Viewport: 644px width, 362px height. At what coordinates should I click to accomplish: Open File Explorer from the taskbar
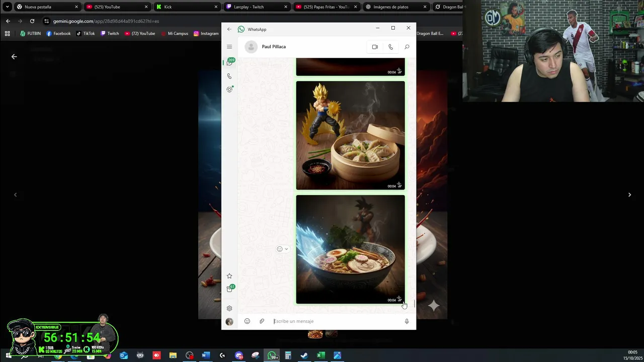pos(173,355)
